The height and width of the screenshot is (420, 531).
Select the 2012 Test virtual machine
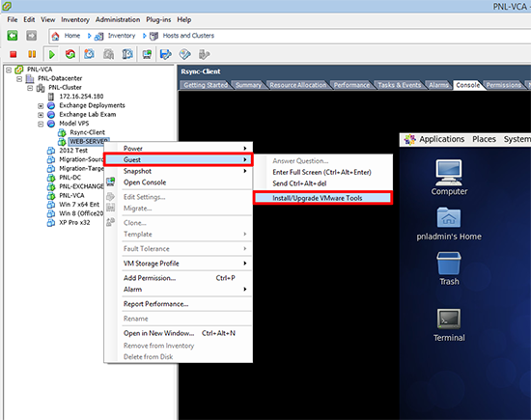point(73,151)
